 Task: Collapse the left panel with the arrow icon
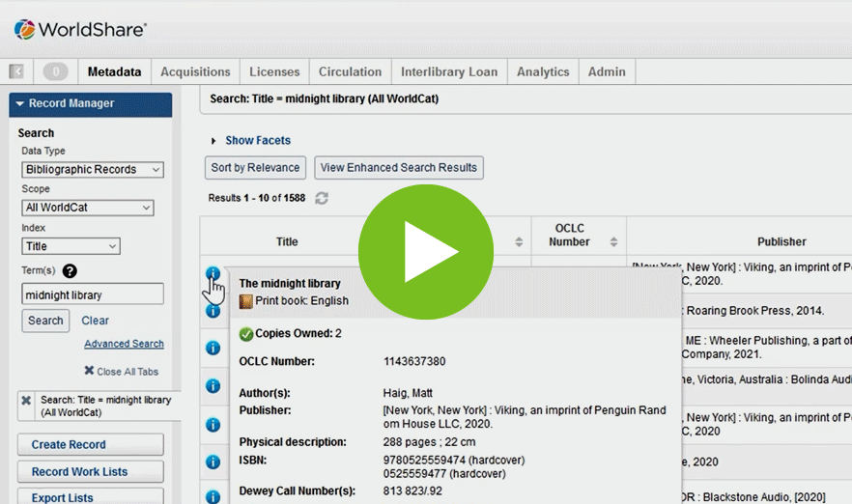click(16, 71)
